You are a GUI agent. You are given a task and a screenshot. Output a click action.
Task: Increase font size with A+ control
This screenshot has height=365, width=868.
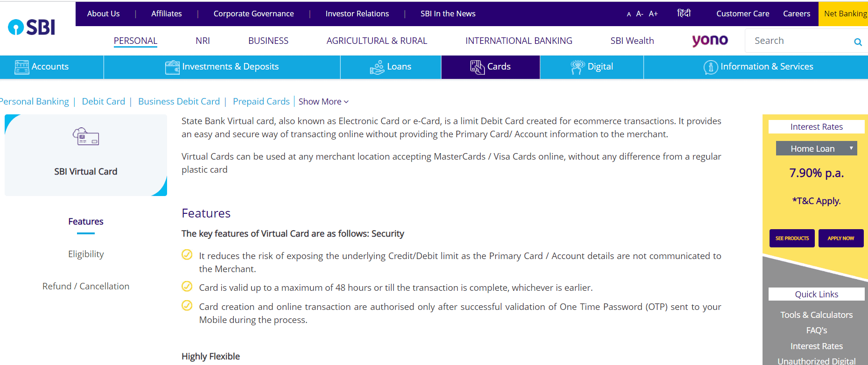(653, 14)
